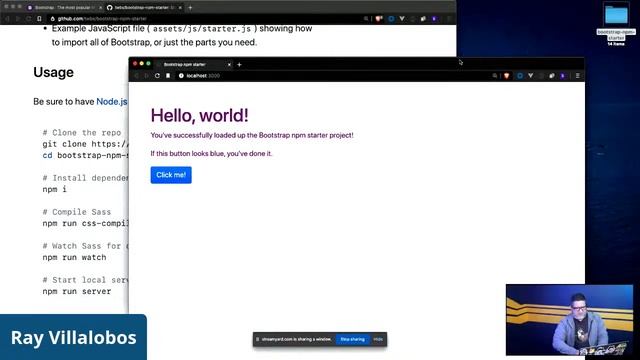Switch to the Bootstrap tab in GitHub window
The width and height of the screenshot is (640, 360).
[x=63, y=8]
